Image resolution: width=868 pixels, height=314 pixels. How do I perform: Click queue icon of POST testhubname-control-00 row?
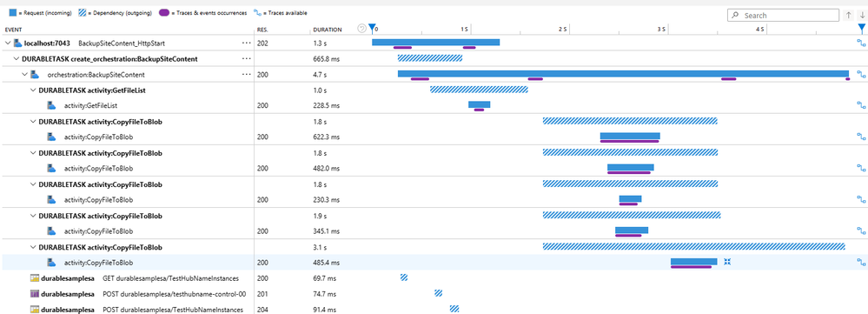pos(35,293)
